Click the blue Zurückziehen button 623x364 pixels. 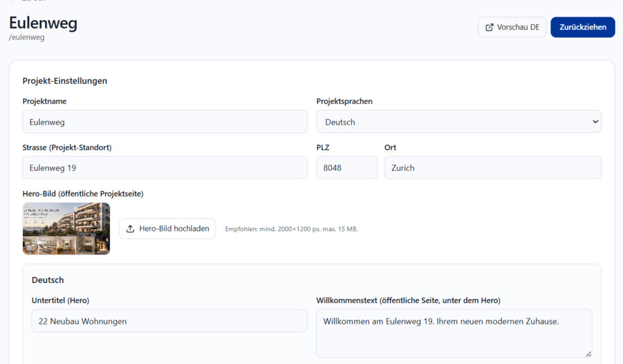[x=582, y=27]
